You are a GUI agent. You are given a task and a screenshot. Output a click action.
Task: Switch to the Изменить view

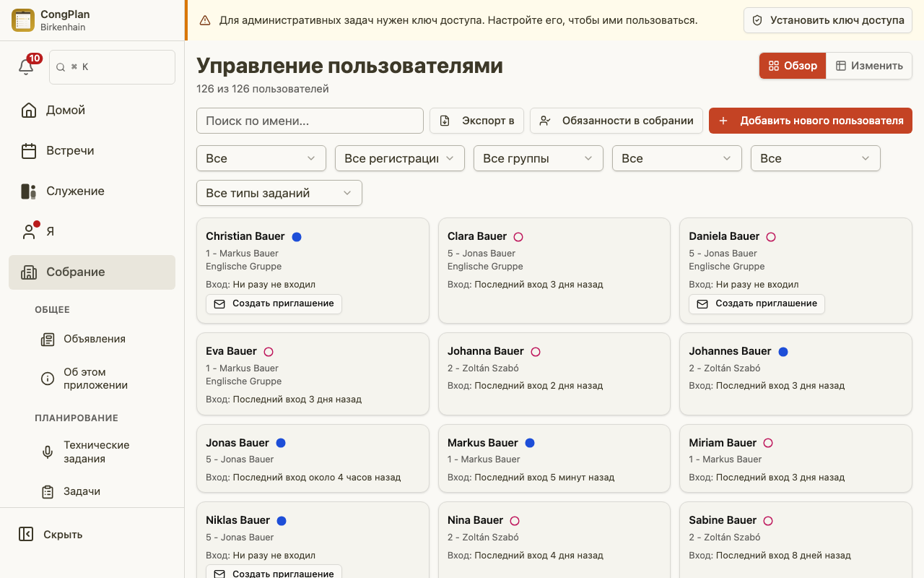[869, 66]
